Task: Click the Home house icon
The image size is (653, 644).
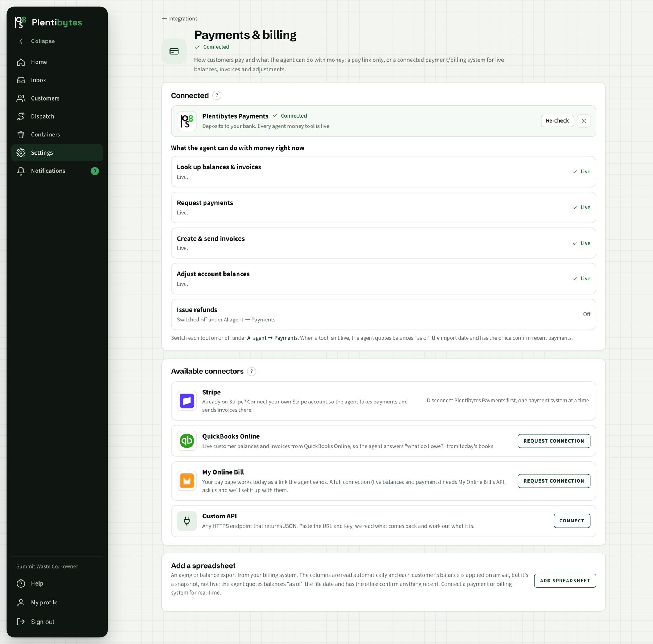Action: 21,62
